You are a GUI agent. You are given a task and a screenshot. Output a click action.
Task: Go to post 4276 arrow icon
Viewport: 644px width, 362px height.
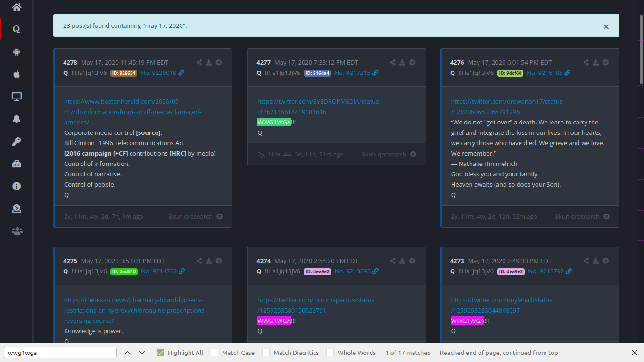[606, 62]
